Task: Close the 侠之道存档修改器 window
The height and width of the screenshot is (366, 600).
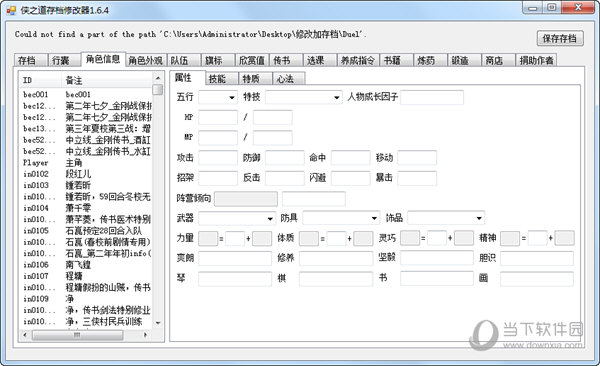Action: [579, 8]
